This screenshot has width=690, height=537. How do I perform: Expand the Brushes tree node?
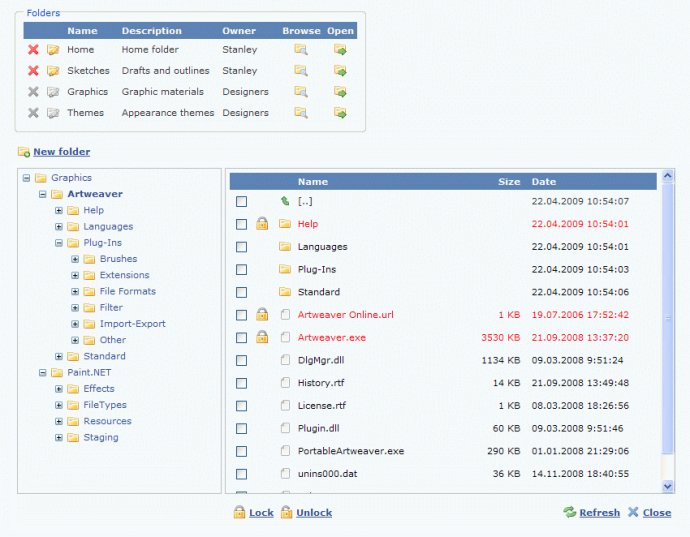click(75, 259)
